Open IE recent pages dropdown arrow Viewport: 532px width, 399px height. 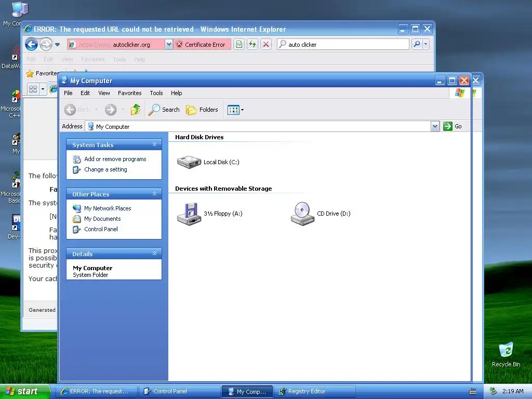57,45
